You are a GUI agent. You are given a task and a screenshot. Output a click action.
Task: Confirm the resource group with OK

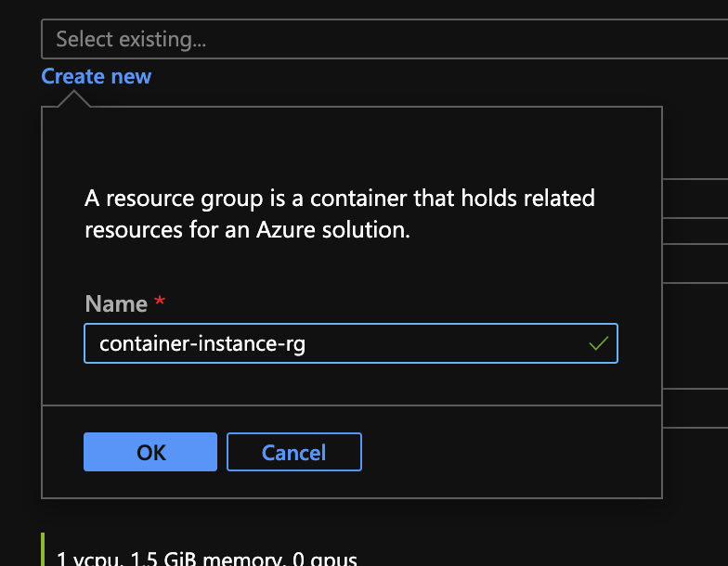click(x=150, y=452)
